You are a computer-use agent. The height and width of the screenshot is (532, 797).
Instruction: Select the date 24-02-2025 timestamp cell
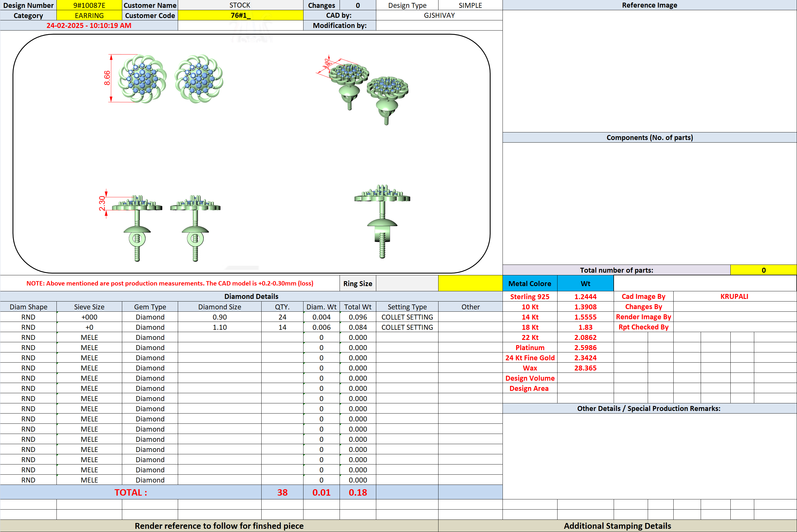[x=89, y=25]
